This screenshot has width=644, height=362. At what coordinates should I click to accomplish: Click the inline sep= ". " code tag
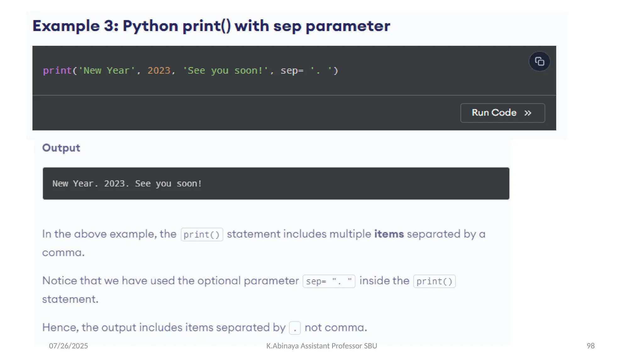tap(329, 281)
